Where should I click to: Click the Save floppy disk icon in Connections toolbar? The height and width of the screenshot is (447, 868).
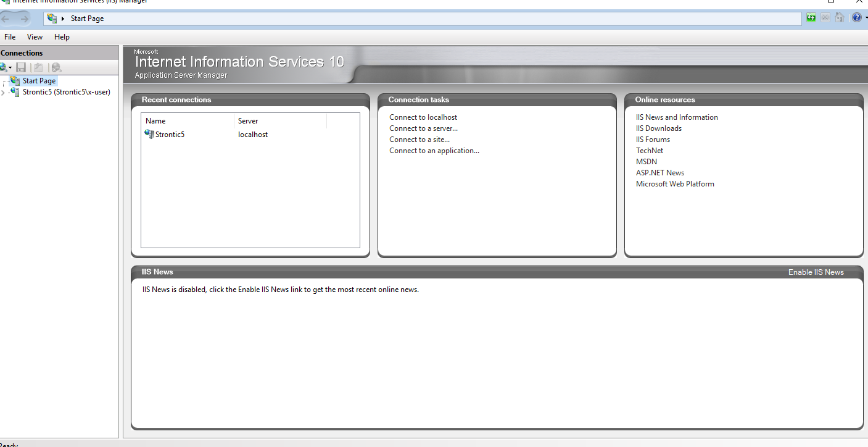point(21,67)
